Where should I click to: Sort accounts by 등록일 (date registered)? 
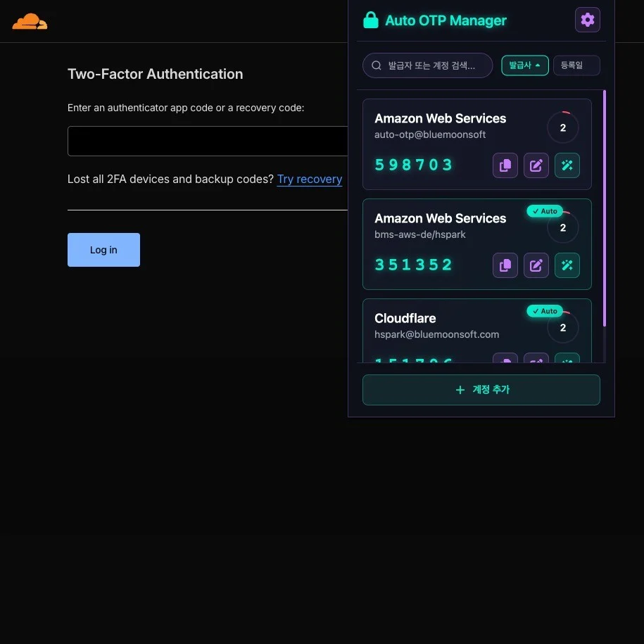coord(576,65)
